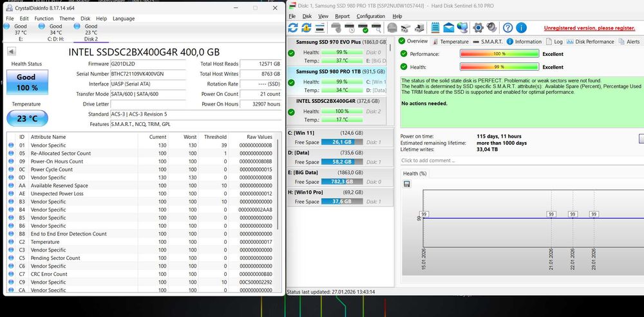The height and width of the screenshot is (317, 644).
Task: Click the rainbow Health 99 % bar
Action: (500, 67)
